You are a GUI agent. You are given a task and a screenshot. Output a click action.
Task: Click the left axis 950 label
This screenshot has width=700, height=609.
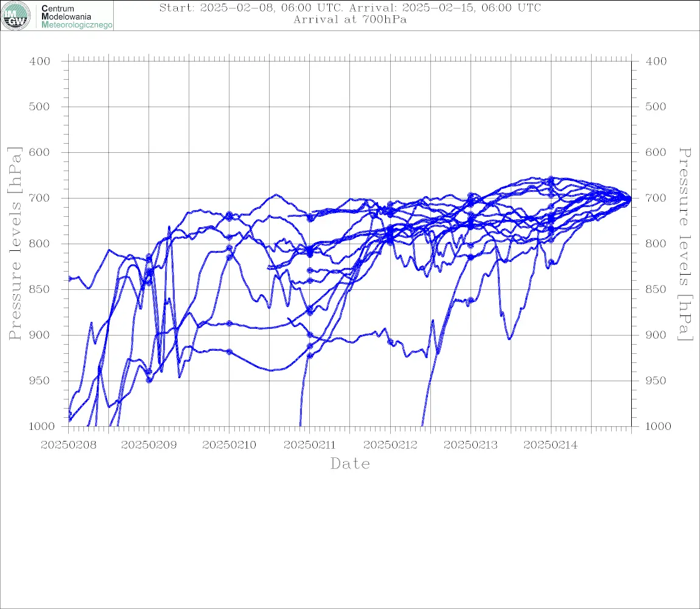tap(40, 380)
